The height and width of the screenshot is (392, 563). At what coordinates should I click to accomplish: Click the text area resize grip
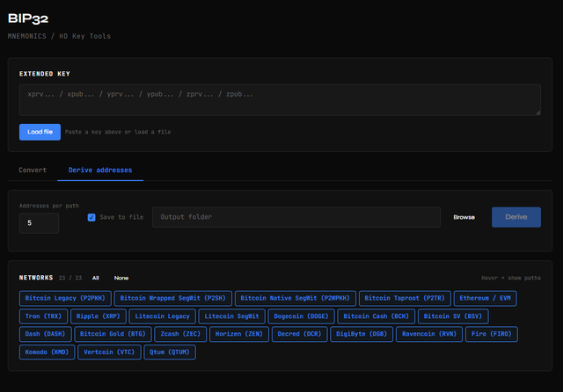pos(538,113)
